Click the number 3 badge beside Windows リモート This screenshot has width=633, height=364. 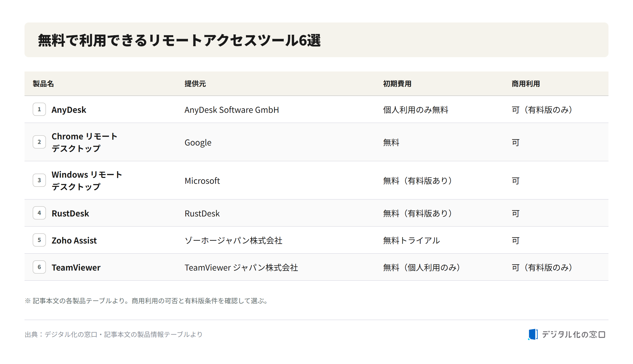pyautogui.click(x=39, y=180)
